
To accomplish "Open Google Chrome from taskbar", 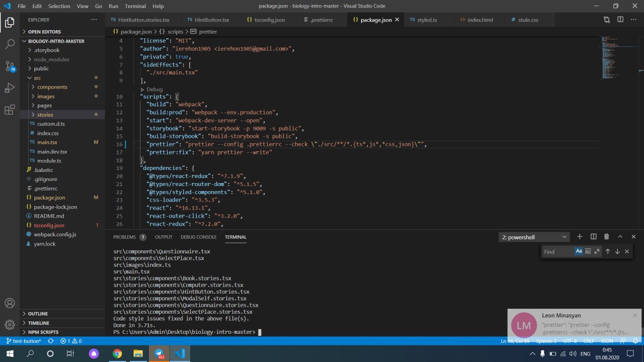I will (117, 353).
